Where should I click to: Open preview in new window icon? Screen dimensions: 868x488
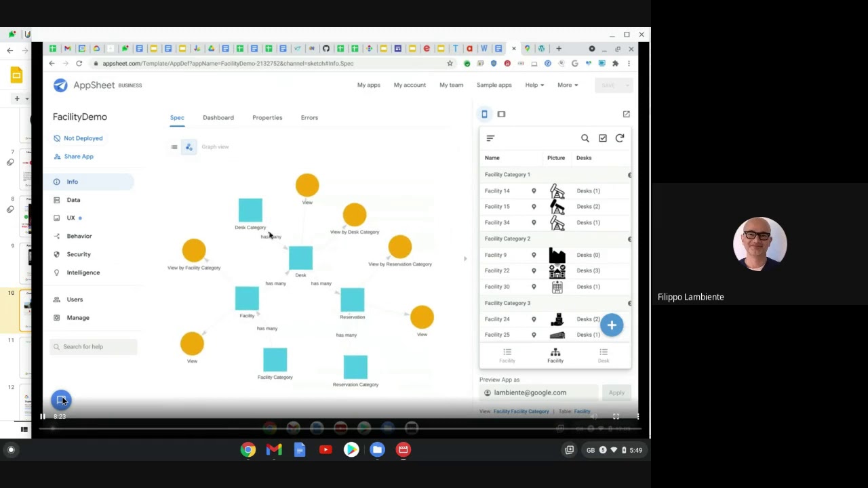click(626, 115)
